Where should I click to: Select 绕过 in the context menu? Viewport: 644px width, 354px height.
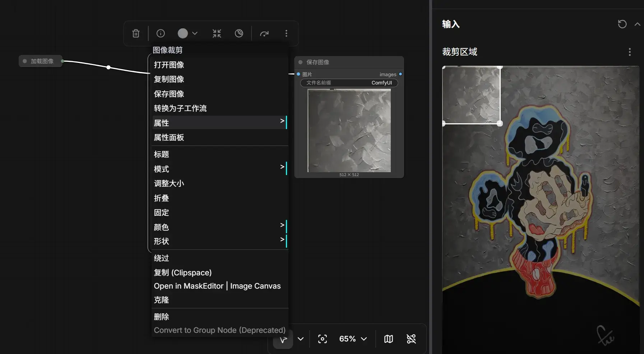tap(220, 258)
